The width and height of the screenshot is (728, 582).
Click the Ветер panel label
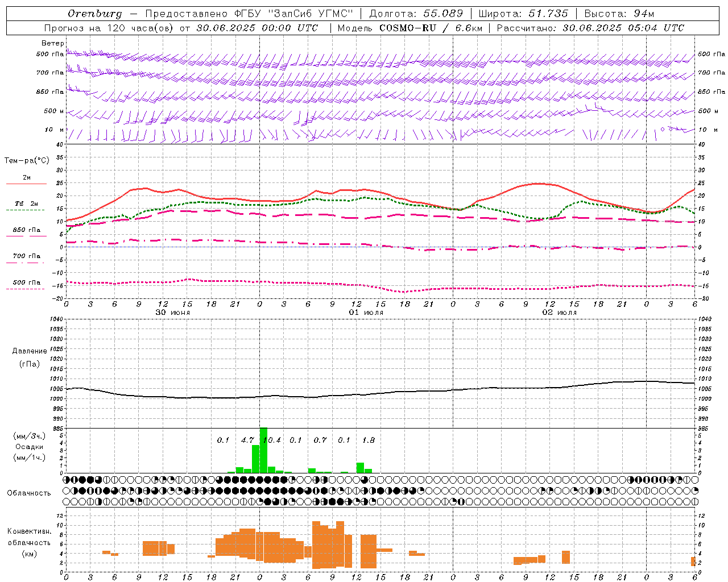(x=52, y=43)
